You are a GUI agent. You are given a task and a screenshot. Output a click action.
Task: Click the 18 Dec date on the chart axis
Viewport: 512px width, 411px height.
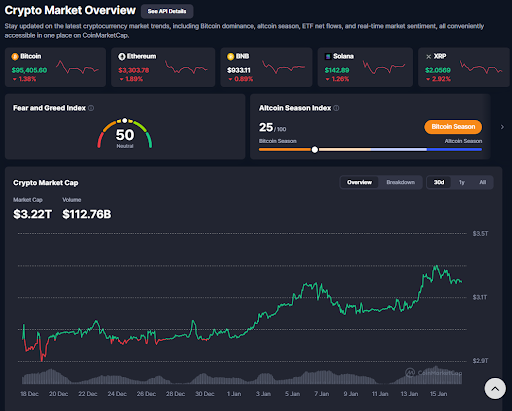[x=29, y=394]
